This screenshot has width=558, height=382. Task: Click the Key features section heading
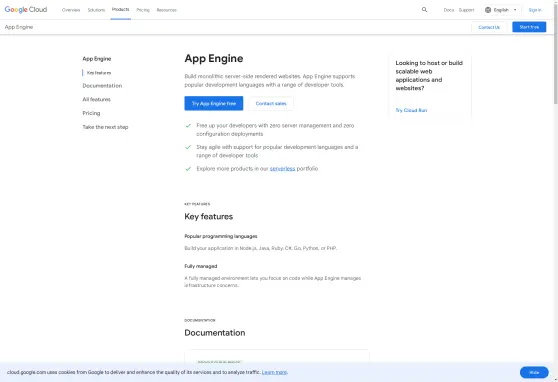click(x=209, y=216)
